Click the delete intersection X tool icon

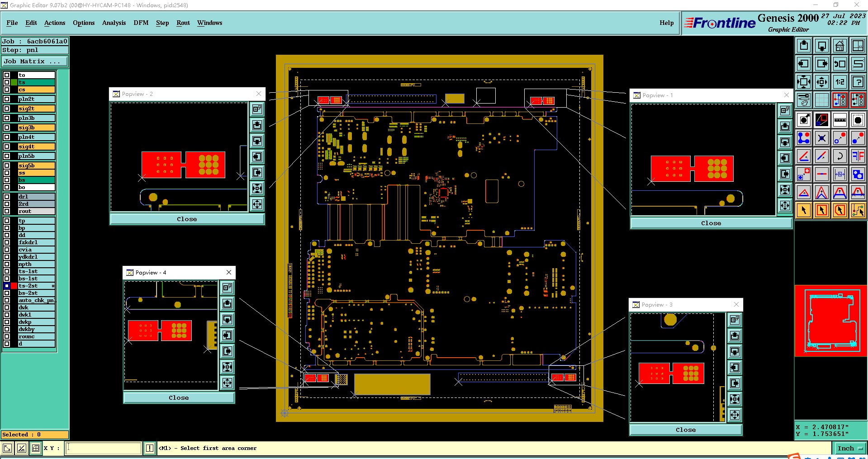[x=822, y=138]
